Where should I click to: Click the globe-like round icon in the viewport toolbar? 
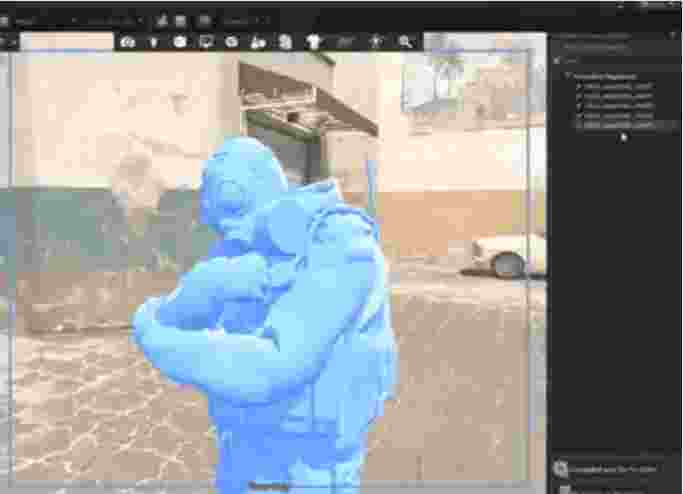[x=232, y=42]
